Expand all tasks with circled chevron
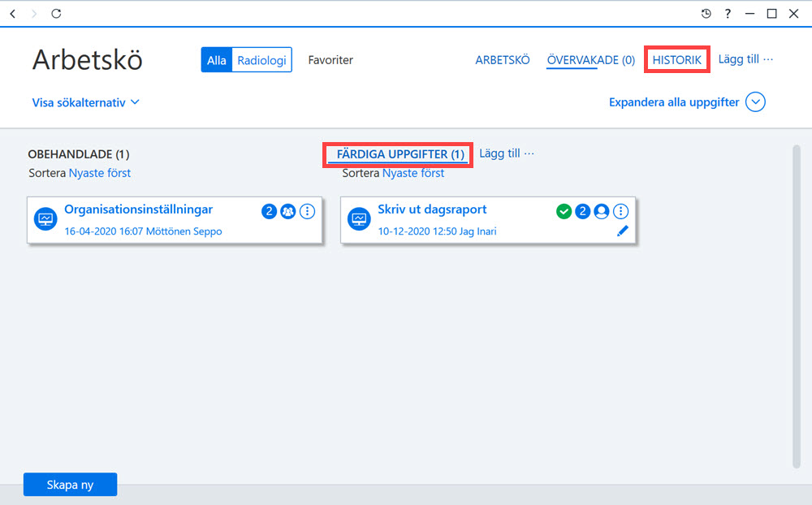The height and width of the screenshot is (505, 812). (x=755, y=102)
